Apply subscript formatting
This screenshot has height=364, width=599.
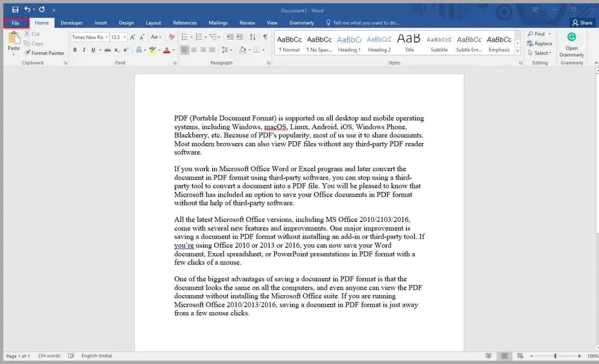point(117,50)
